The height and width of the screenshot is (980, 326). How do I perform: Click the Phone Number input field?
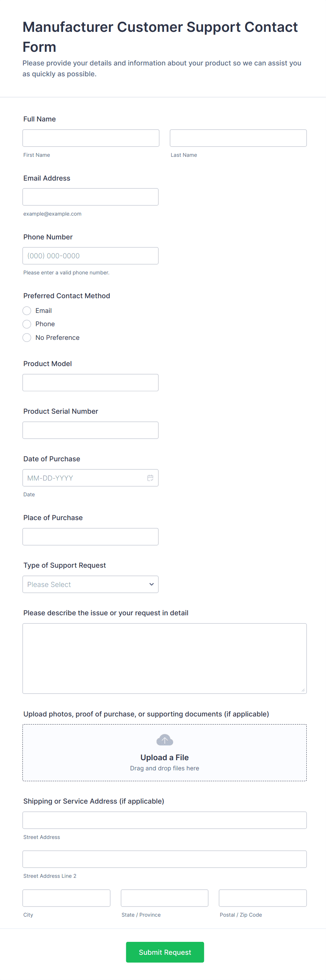tap(90, 255)
